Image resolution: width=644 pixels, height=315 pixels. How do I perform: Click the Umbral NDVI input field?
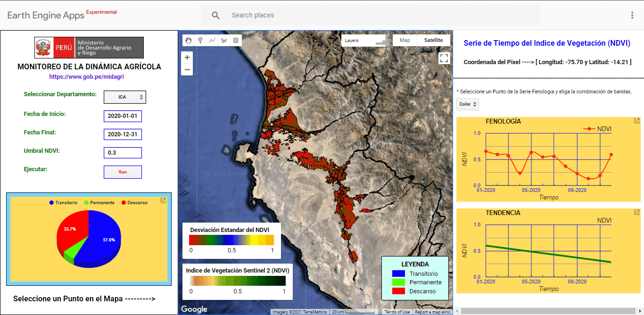click(123, 153)
